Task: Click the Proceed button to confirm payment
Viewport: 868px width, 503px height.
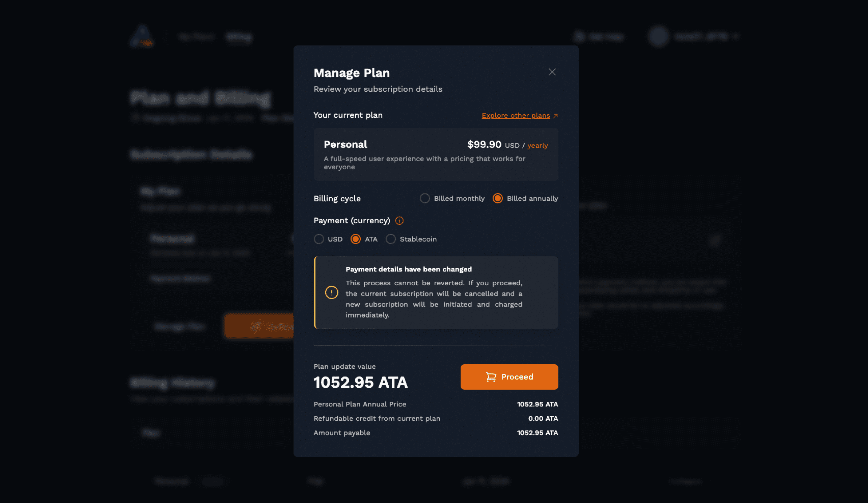Action: coord(509,377)
